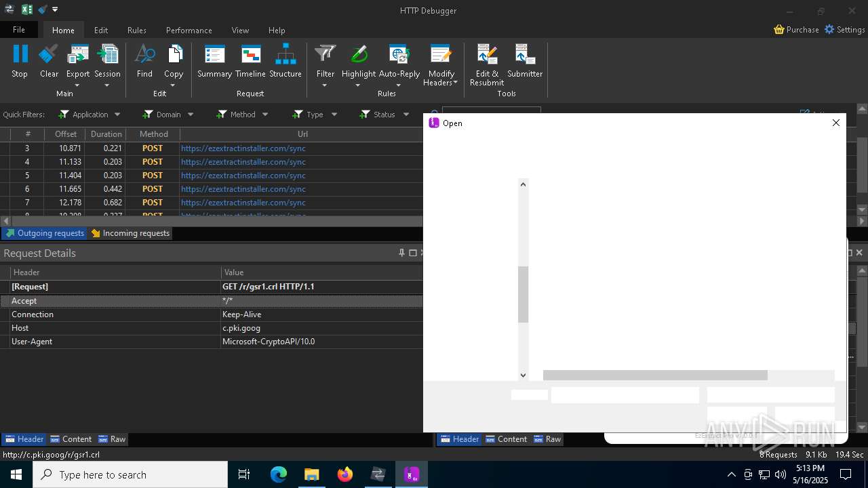Screen dimensions: 868x488
Task: Expand the Copy dropdown arrow
Action: [173, 85]
